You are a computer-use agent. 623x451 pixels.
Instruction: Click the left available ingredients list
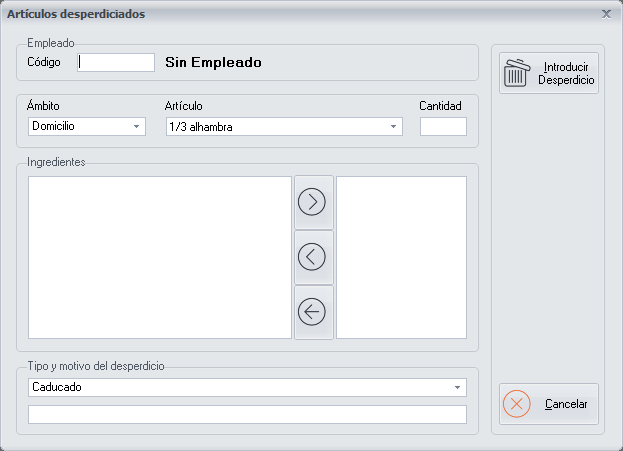point(160,257)
